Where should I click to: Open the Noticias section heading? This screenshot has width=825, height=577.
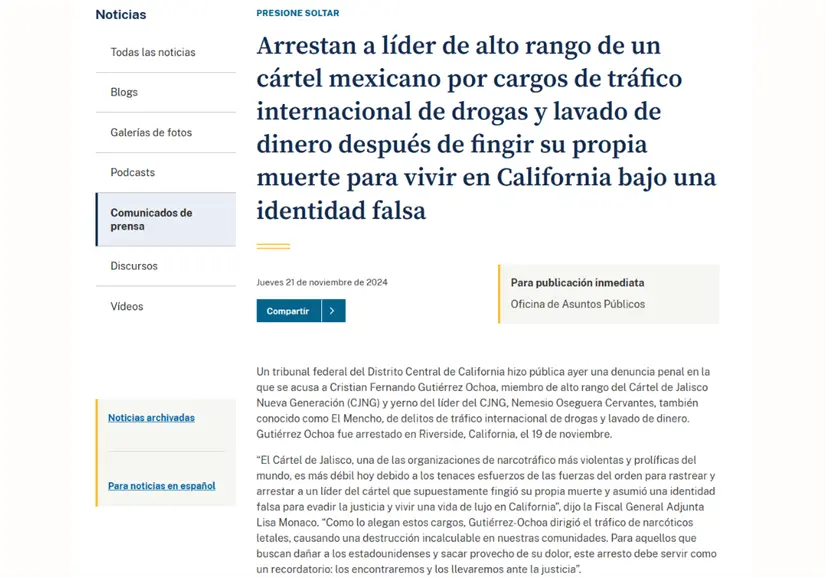(120, 15)
